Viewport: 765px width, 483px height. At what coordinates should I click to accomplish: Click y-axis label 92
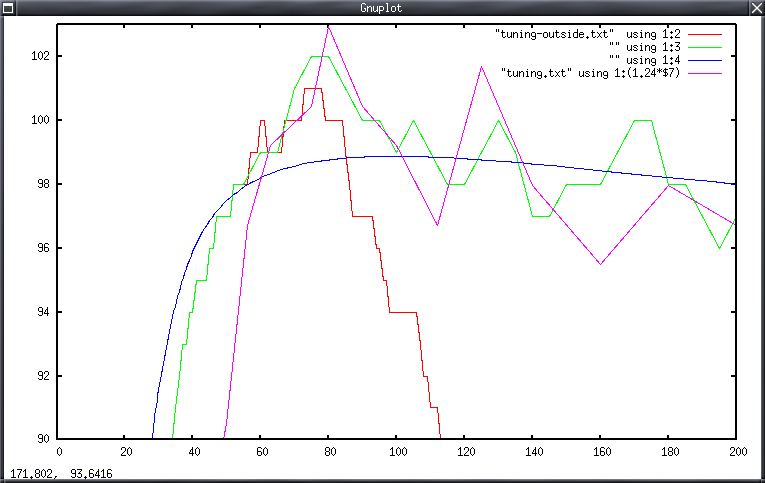(x=43, y=376)
